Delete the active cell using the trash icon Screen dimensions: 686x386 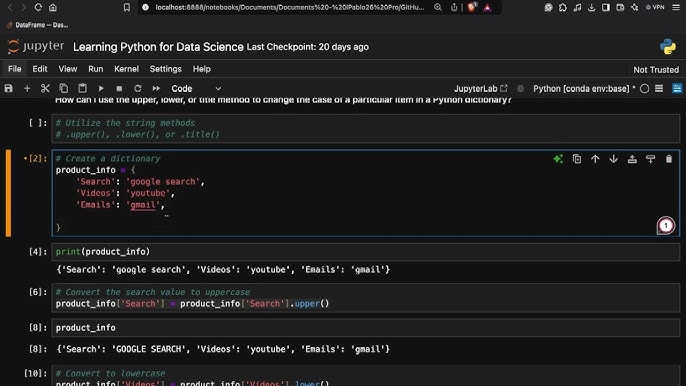[x=669, y=159]
